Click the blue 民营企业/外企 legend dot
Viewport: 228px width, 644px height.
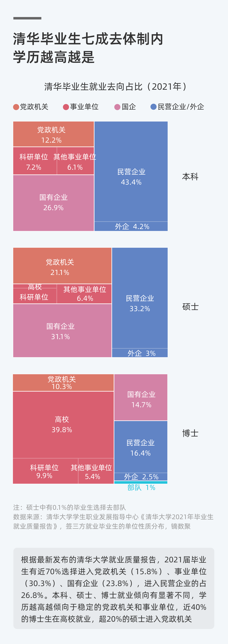tap(154, 107)
